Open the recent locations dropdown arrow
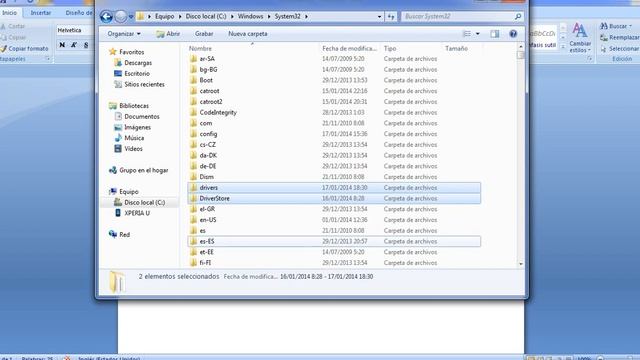The height and width of the screenshot is (360, 640). 131,17
